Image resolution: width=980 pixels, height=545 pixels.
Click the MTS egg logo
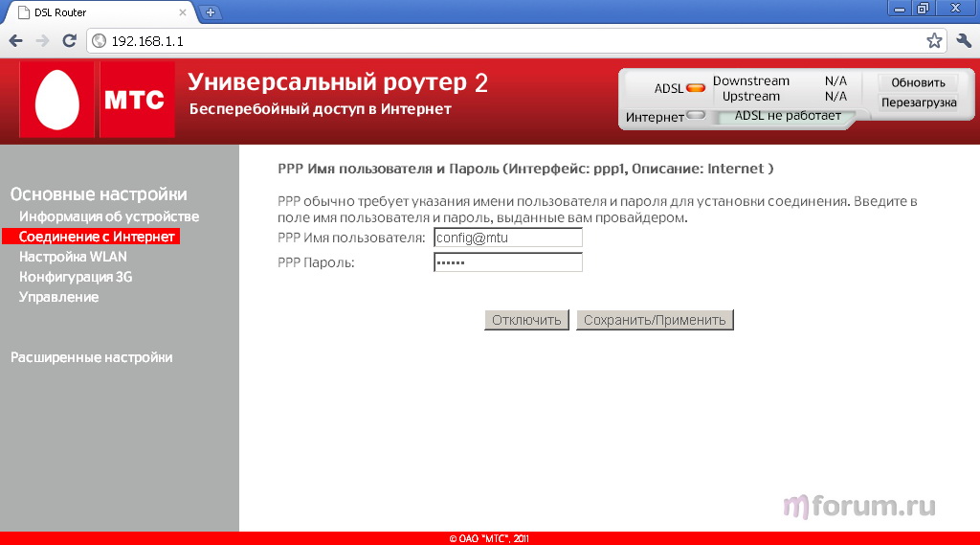[x=57, y=100]
